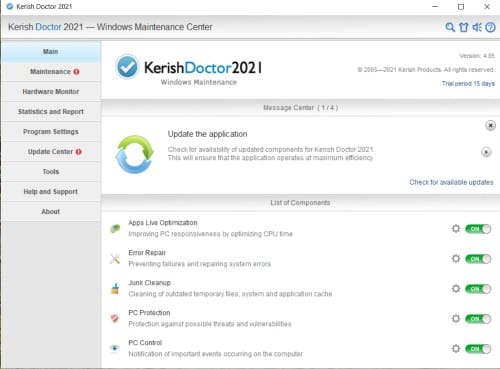Click the Error Repair title
The width and height of the screenshot is (500, 369).
147,253
